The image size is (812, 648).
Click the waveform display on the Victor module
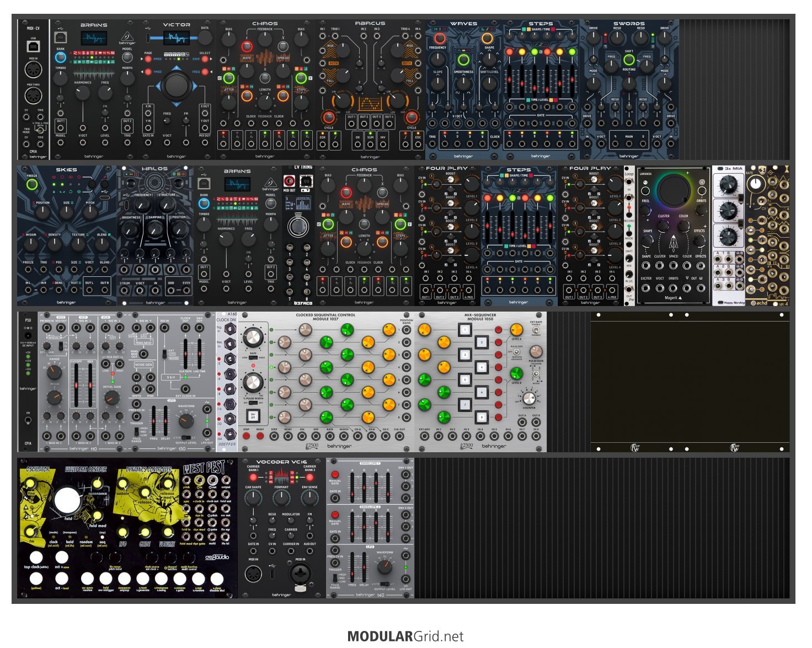(177, 38)
